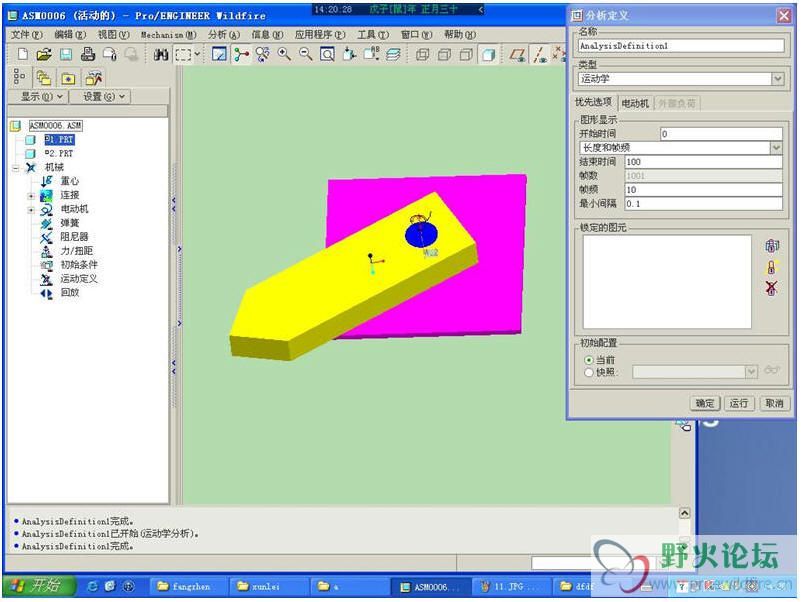
Task: Click the 阻尼器 damper icon in tree
Action: (47, 237)
